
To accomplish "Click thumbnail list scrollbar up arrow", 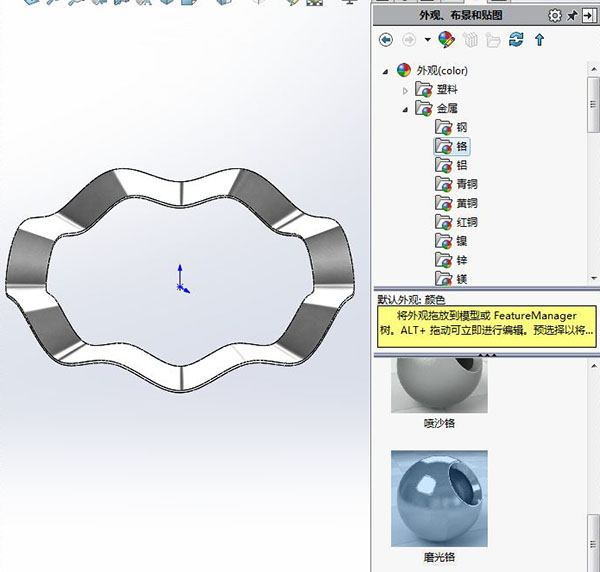I will 593,366.
